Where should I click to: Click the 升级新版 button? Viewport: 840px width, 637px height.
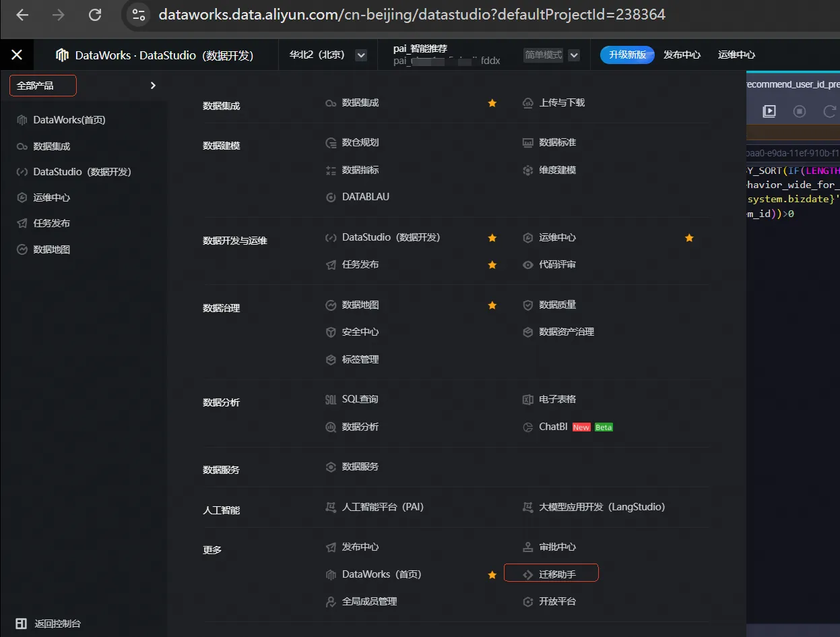[627, 55]
